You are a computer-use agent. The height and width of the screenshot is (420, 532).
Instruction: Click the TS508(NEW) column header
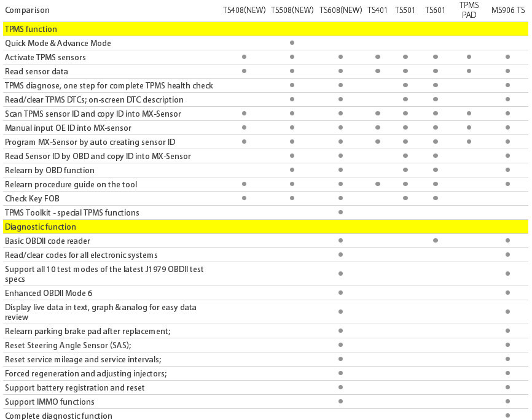[x=292, y=10]
